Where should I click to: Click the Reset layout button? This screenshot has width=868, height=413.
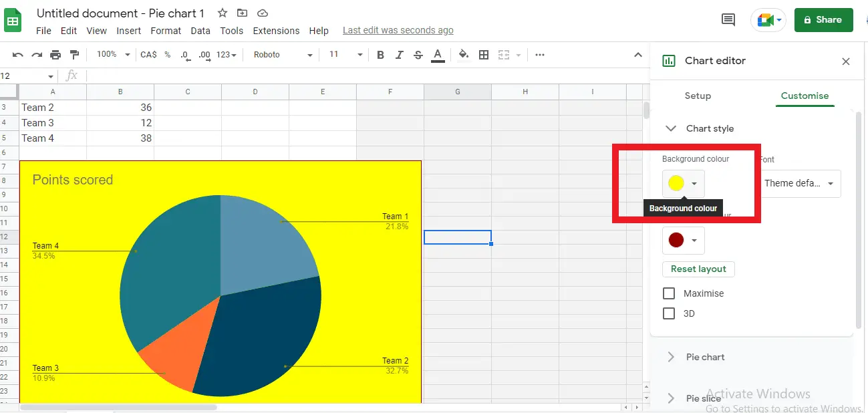point(698,269)
